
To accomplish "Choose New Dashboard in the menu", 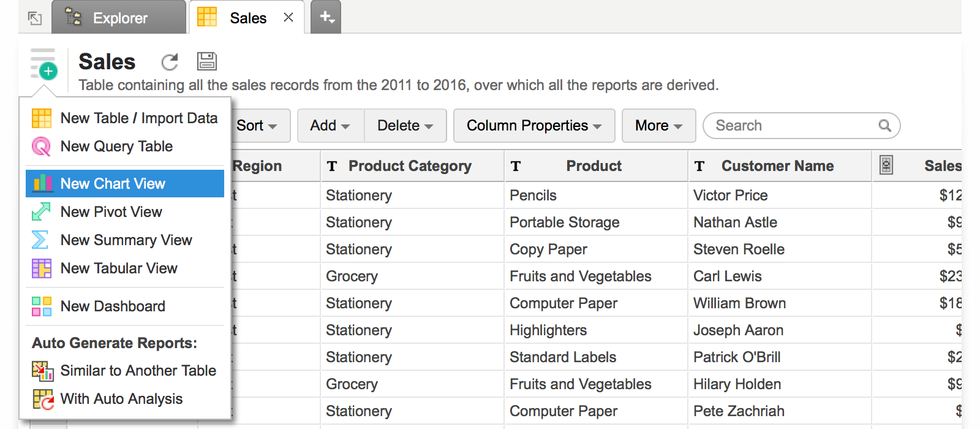I will pos(113,306).
